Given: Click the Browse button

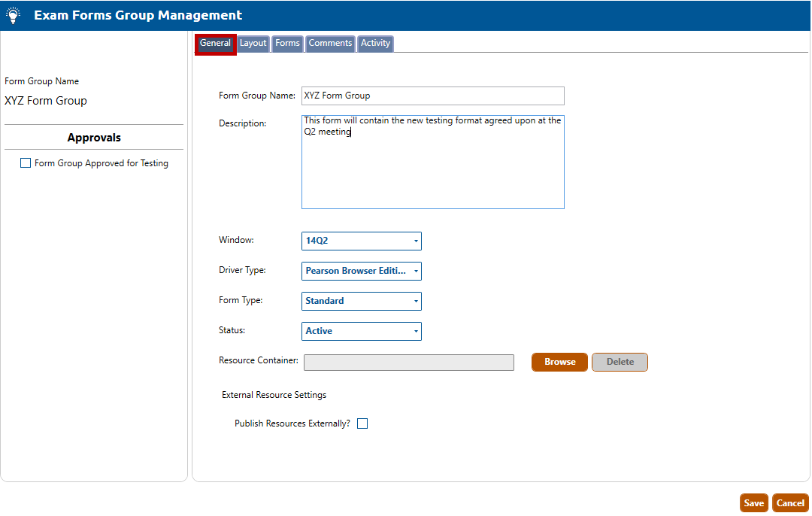Looking at the screenshot, I should 559,362.
